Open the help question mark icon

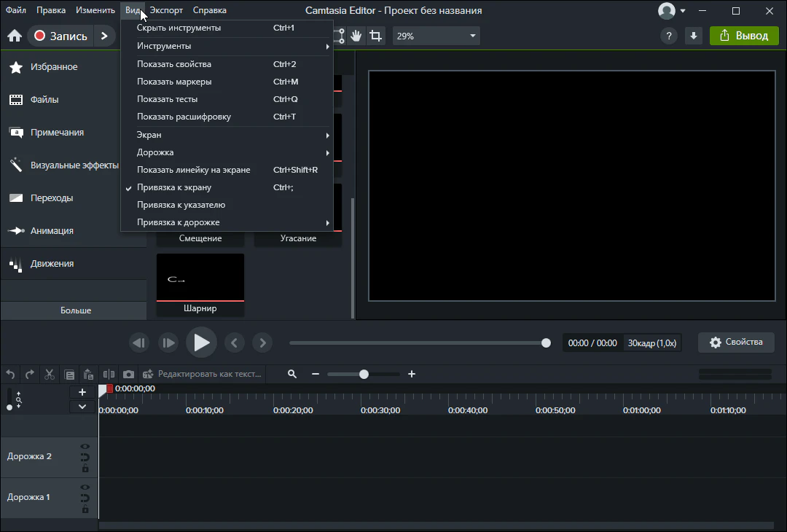coord(668,36)
